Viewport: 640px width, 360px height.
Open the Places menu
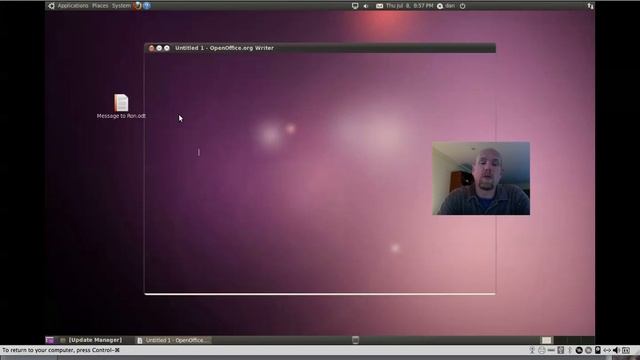[100, 6]
